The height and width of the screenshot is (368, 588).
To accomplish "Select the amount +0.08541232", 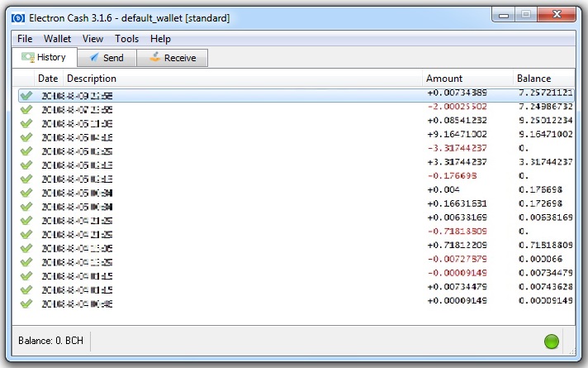I will tap(458, 121).
